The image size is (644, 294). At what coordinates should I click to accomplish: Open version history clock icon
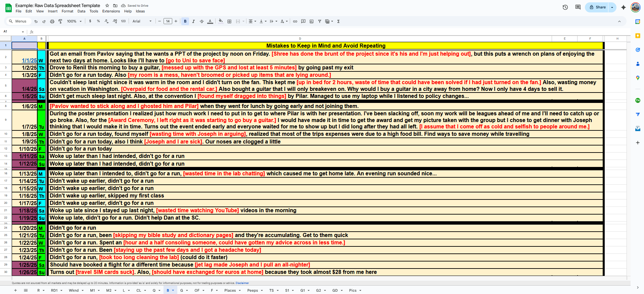565,7
